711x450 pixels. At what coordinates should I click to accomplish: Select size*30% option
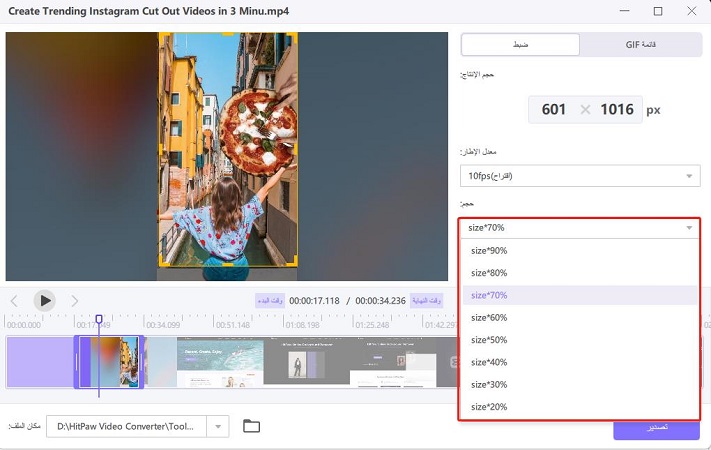(x=580, y=384)
